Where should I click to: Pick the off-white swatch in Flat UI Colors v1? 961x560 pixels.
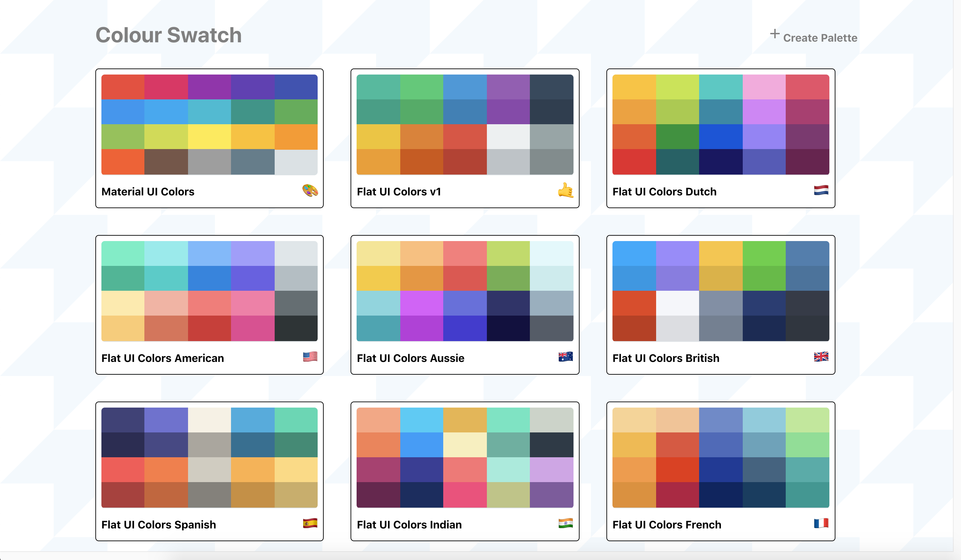(508, 137)
